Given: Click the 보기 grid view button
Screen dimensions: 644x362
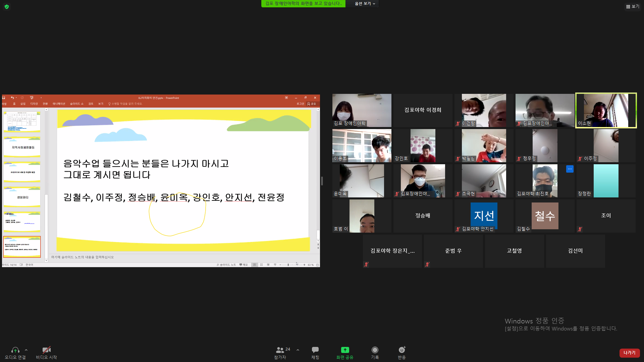Looking at the screenshot, I should point(633,6).
